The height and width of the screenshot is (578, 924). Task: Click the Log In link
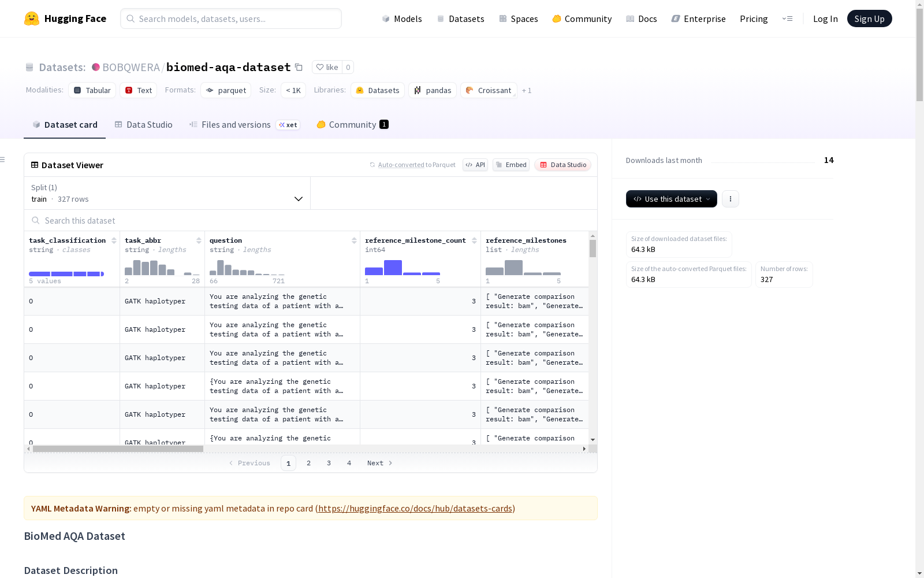click(825, 18)
